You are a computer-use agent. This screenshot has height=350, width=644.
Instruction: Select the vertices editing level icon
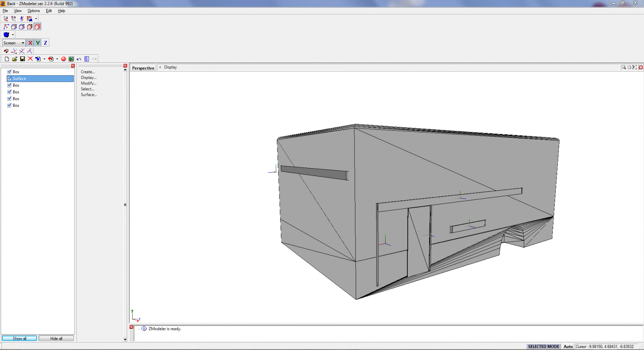(x=6, y=27)
